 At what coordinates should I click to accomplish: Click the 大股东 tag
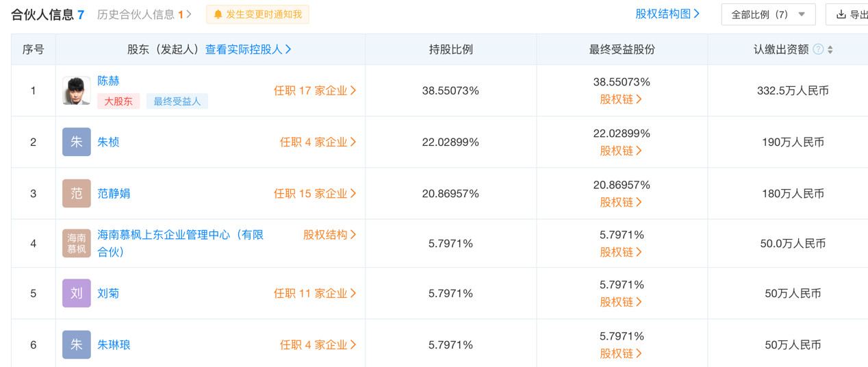118,101
